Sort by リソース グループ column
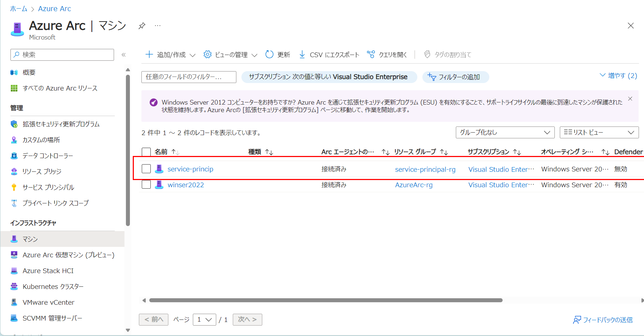 pyautogui.click(x=421, y=152)
